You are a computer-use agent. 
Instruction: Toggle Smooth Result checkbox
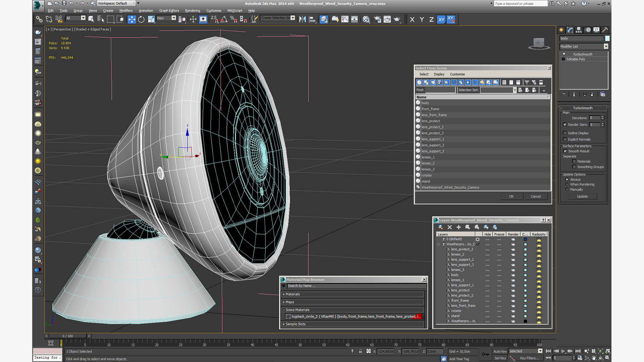pos(565,151)
